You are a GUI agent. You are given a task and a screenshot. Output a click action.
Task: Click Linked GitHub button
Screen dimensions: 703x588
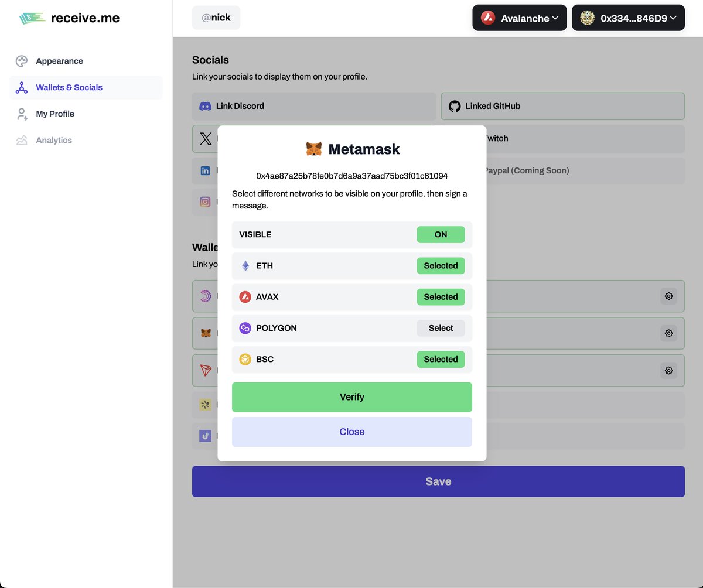point(563,106)
